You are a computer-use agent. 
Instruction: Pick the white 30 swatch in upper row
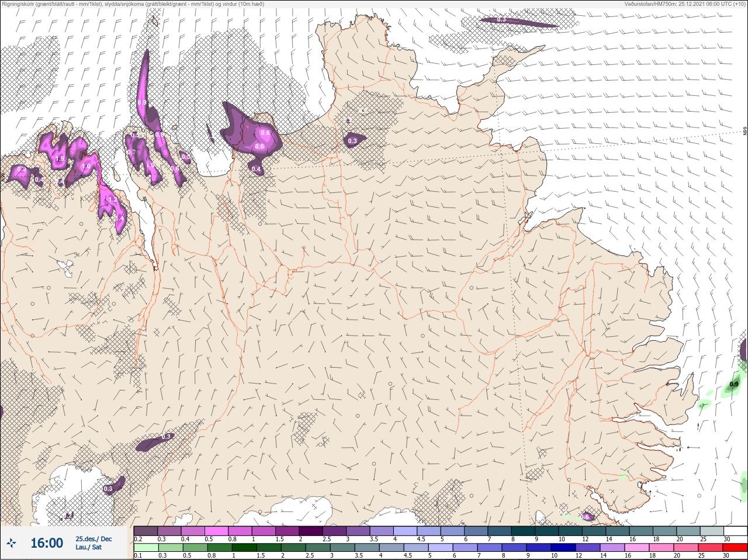736,531
